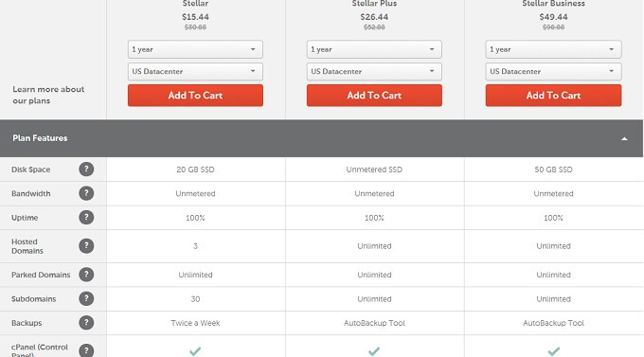
Task: Click the Stellar bandwidth Unmetered cell
Action: (x=195, y=193)
